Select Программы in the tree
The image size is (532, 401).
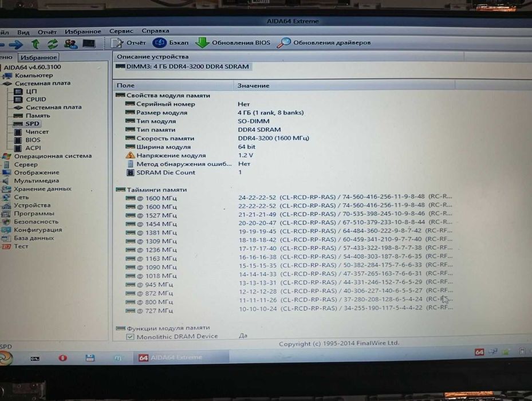tap(34, 214)
